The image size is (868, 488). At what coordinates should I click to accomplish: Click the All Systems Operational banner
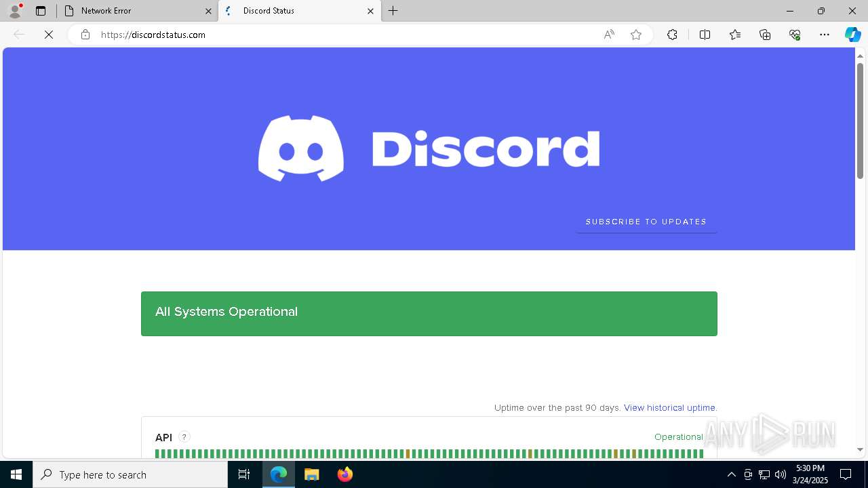(x=429, y=314)
